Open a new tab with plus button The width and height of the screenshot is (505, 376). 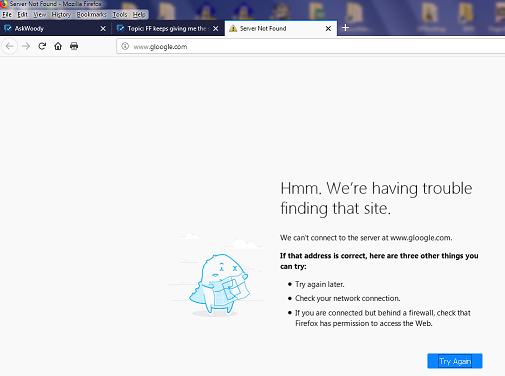coord(345,28)
